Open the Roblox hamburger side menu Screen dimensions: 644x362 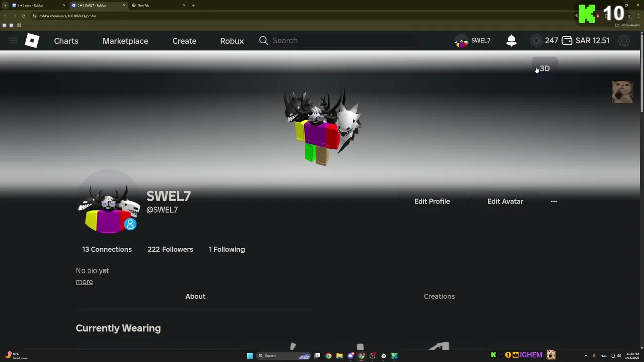click(x=13, y=41)
